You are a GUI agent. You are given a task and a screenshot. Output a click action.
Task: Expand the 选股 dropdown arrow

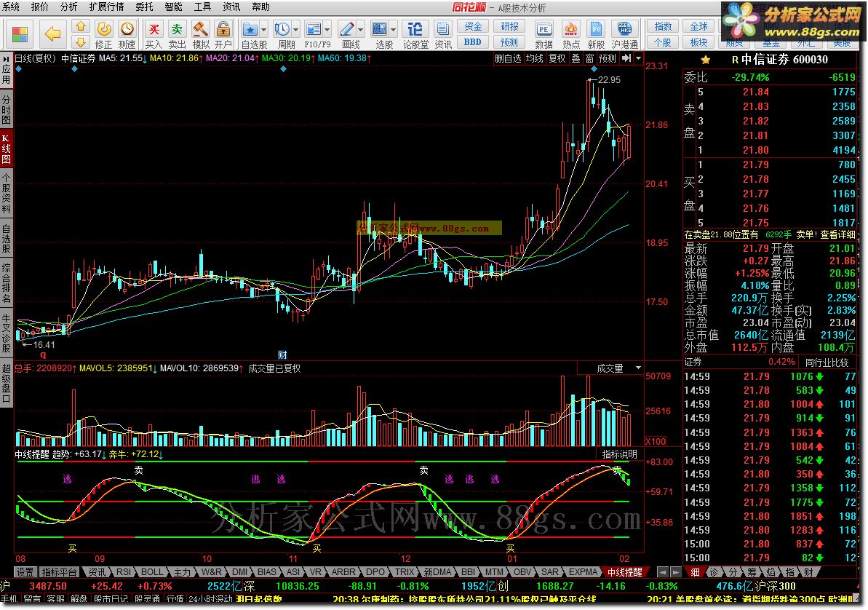coord(394,29)
